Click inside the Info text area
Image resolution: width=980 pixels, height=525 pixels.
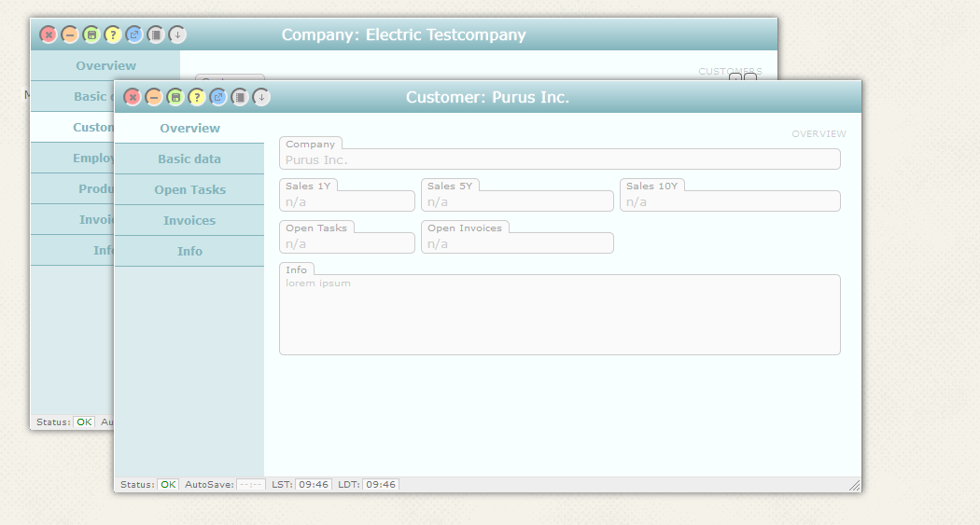[x=559, y=315]
